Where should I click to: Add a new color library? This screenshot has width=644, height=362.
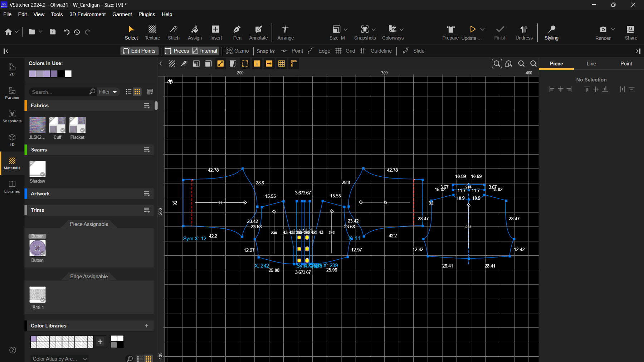coord(146,326)
